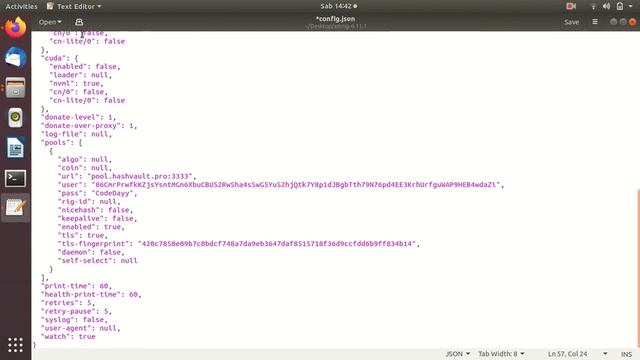Open Thunderbird mail from the dock
640x360 pixels.
(16, 58)
